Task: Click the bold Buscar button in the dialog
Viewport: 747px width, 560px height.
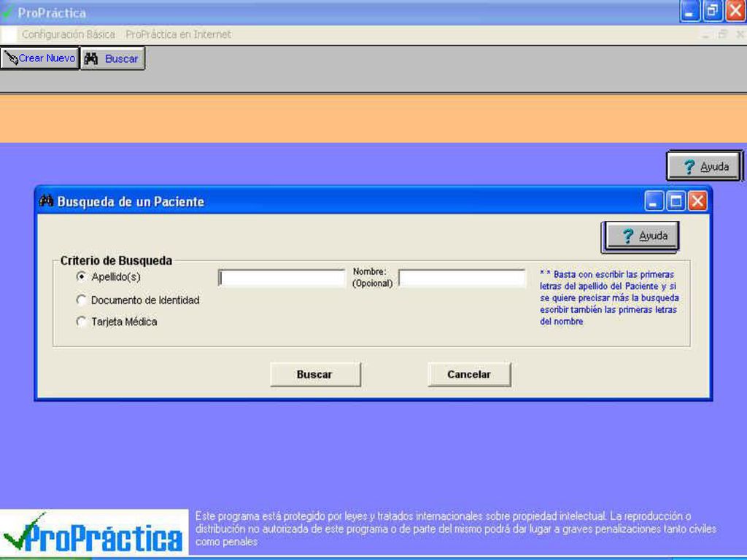Action: [x=315, y=374]
